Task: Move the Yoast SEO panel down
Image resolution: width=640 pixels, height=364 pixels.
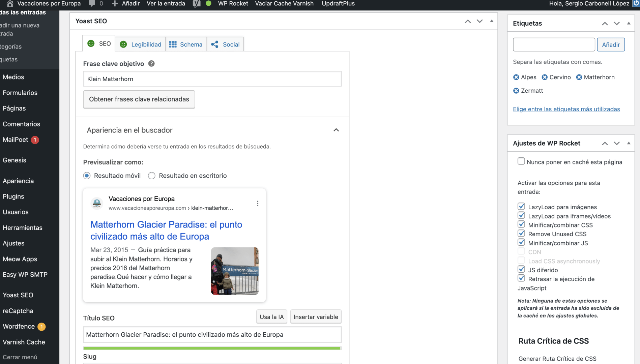Action: 479,21
